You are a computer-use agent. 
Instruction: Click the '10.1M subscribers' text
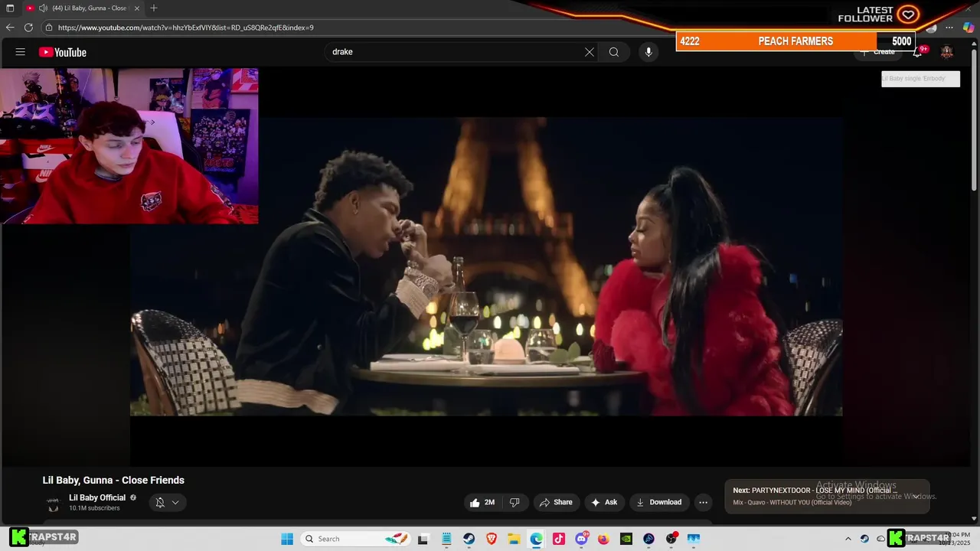pos(94,508)
